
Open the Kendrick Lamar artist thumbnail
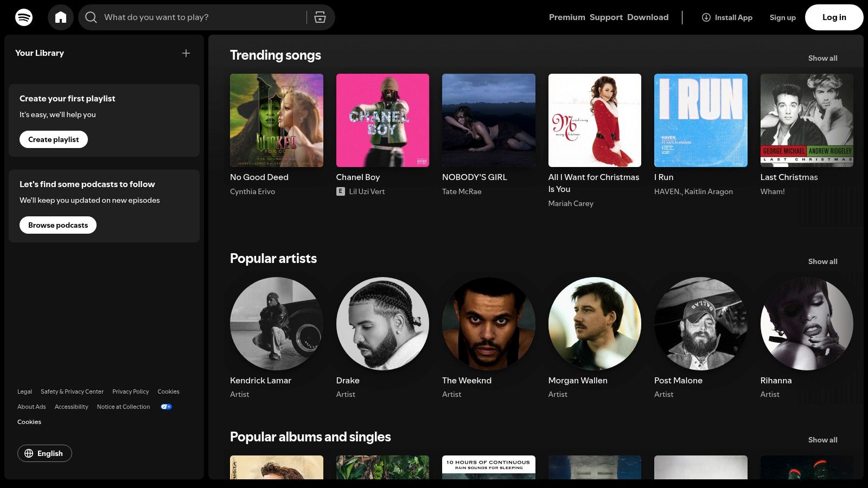276,324
